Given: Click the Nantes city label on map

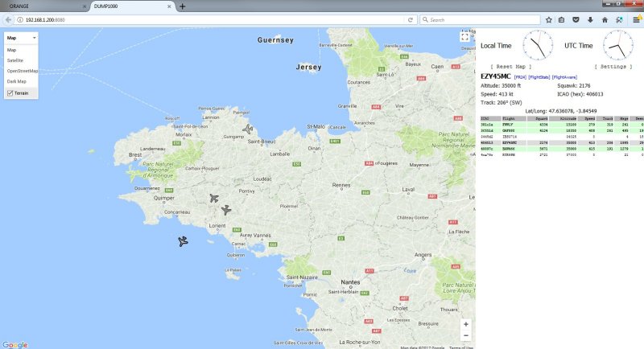Looking at the screenshot, I should tap(350, 282).
